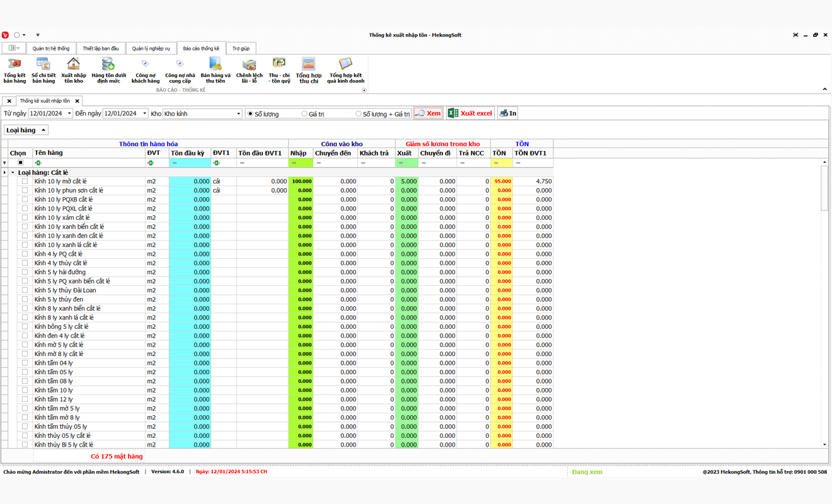The width and height of the screenshot is (832, 504).
Task: Open the Thiết lập ban đầu tab
Action: (101, 49)
